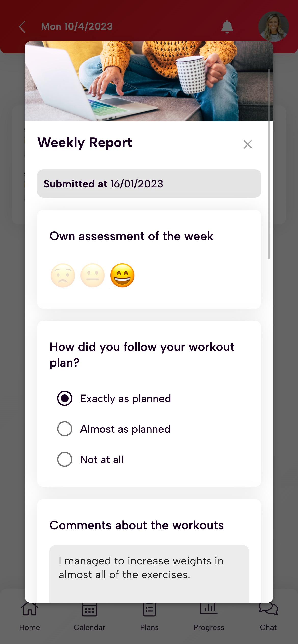This screenshot has width=298, height=644.
Task: Click the workout comments text box
Action: 149,572
